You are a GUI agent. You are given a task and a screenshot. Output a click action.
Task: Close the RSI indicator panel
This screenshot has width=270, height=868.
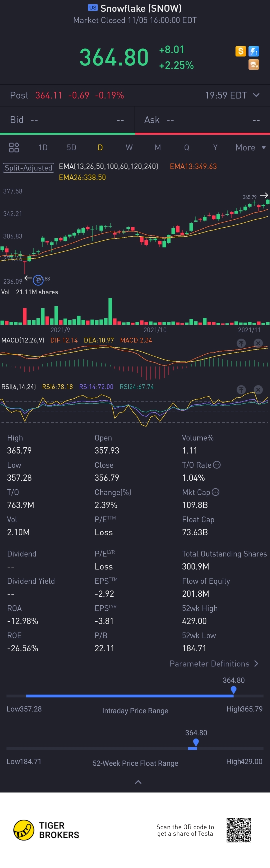coord(258,389)
